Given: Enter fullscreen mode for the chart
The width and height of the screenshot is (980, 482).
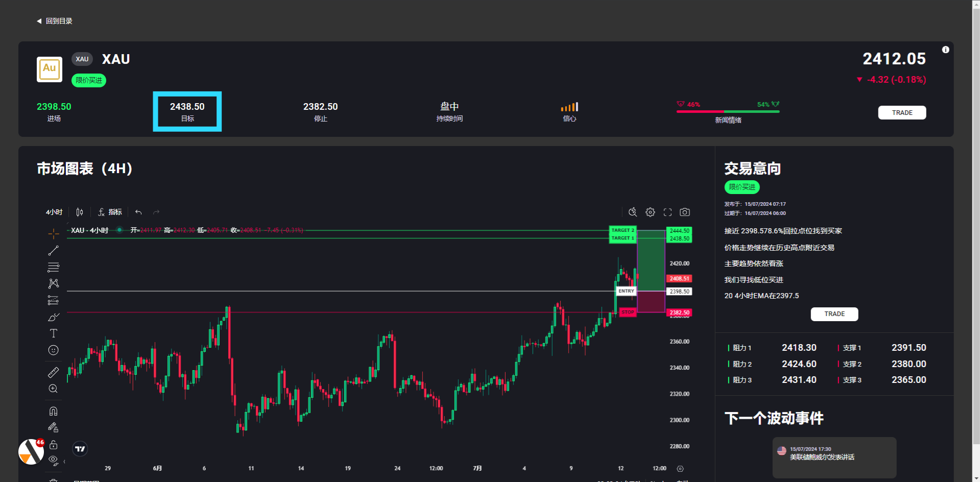Looking at the screenshot, I should [667, 212].
